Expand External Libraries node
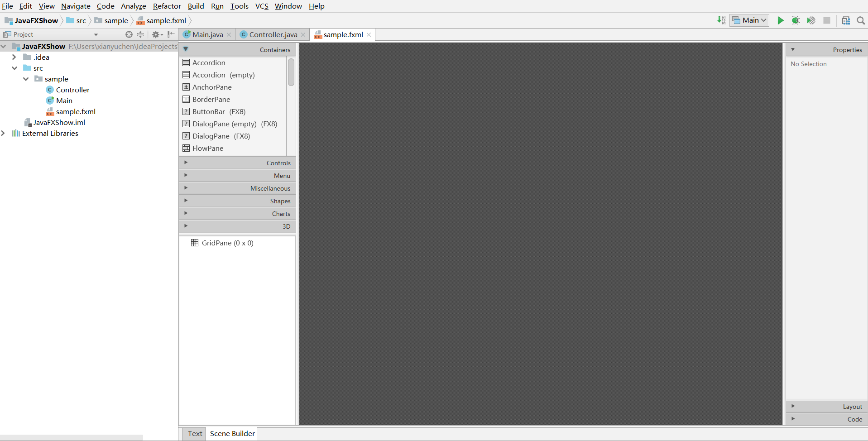 tap(3, 133)
